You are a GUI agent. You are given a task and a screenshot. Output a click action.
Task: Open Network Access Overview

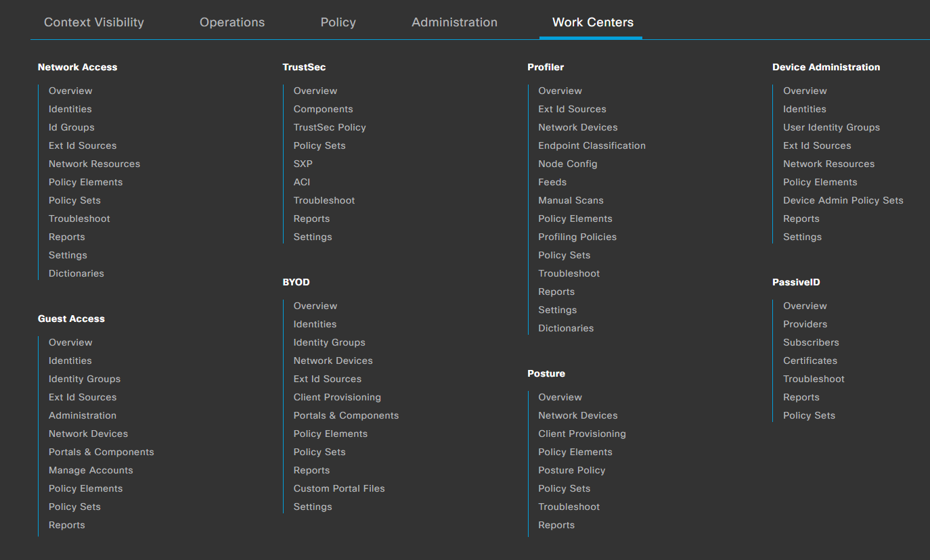coord(70,91)
